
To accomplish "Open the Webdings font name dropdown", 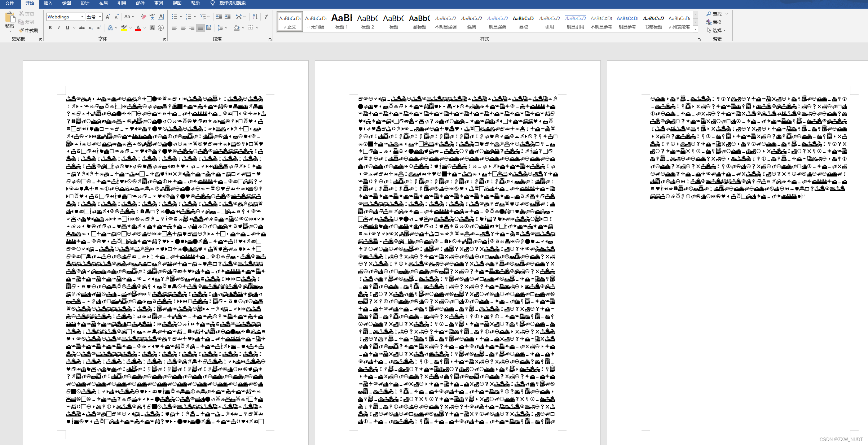I will pyautogui.click(x=82, y=17).
